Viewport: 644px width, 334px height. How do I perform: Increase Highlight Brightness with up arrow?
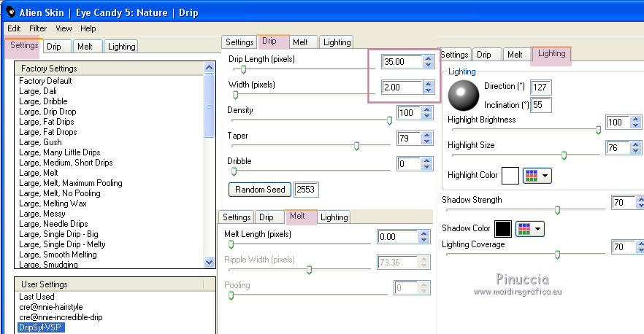point(636,119)
